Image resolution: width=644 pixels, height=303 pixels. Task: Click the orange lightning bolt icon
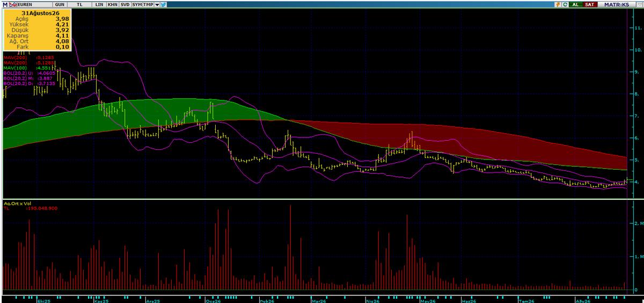[x=558, y=4]
